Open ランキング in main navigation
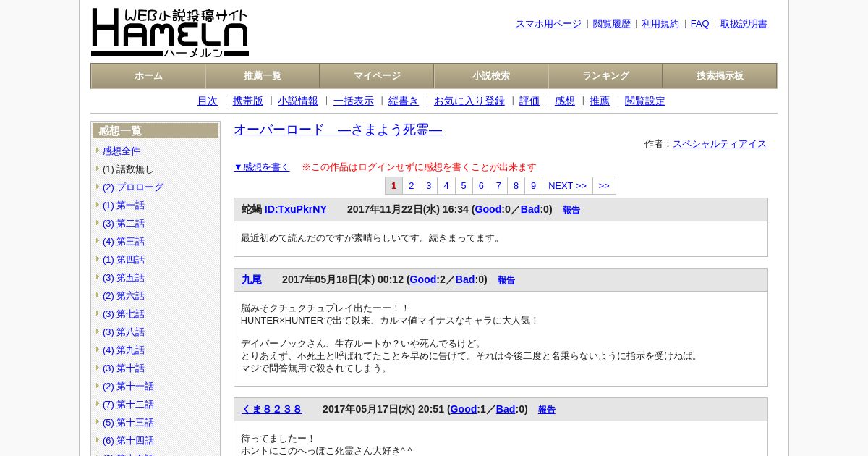Viewport: 868px width, 456px height. 605,76
